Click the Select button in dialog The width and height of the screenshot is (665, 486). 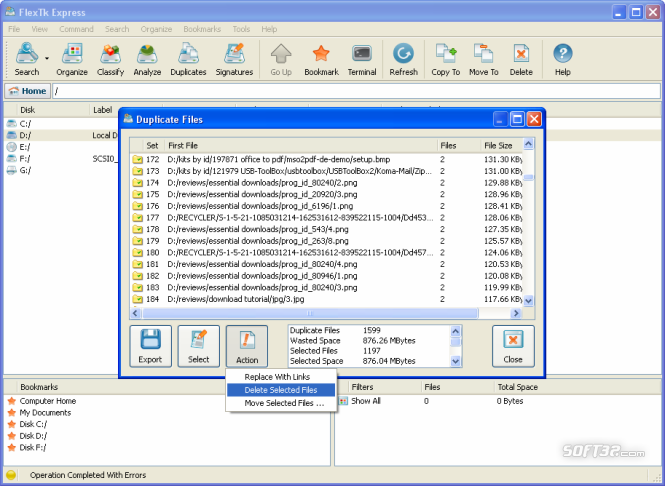198,346
